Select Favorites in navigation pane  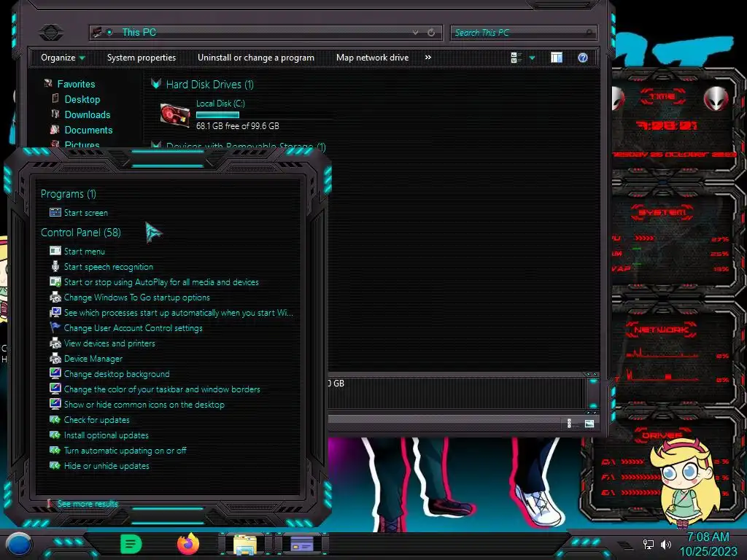point(76,84)
